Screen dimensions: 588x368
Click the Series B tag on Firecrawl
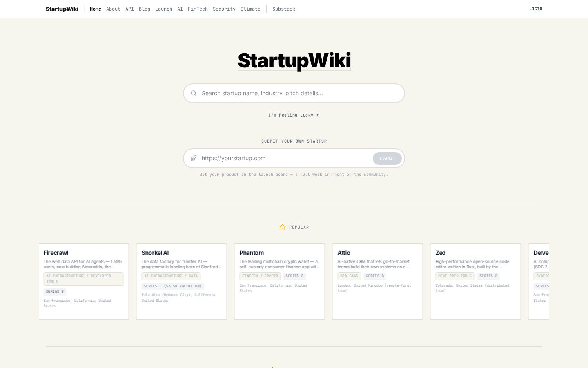point(55,292)
